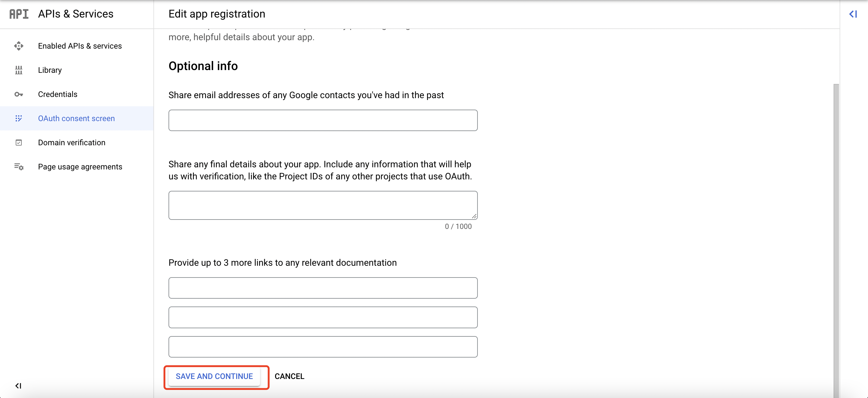Click the vertical page scrollbar
The height and width of the screenshot is (398, 868).
(836, 236)
